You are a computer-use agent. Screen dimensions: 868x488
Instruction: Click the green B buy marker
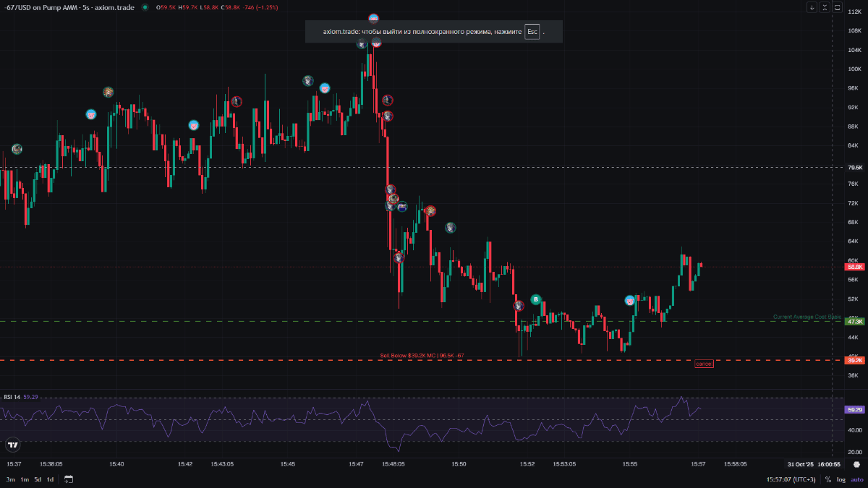(536, 299)
